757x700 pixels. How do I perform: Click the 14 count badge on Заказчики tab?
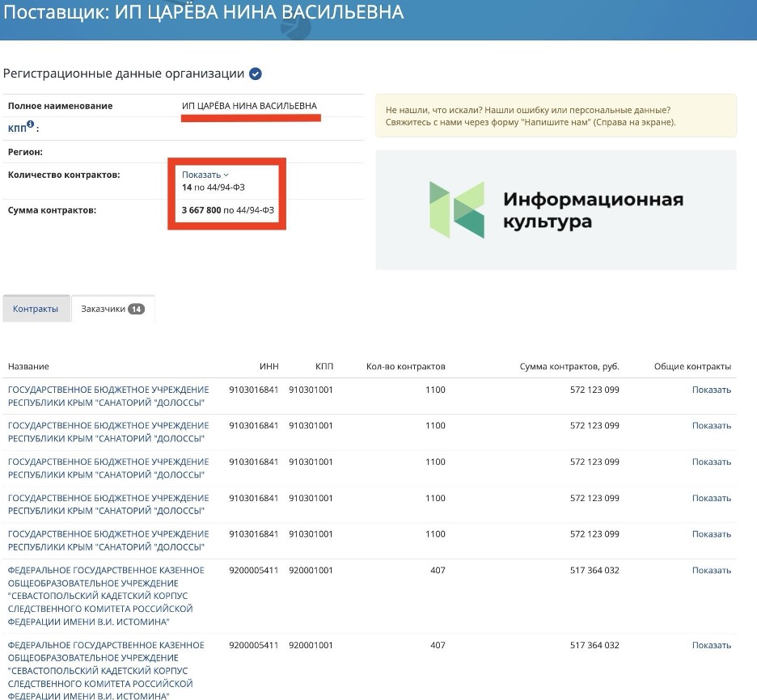136,309
